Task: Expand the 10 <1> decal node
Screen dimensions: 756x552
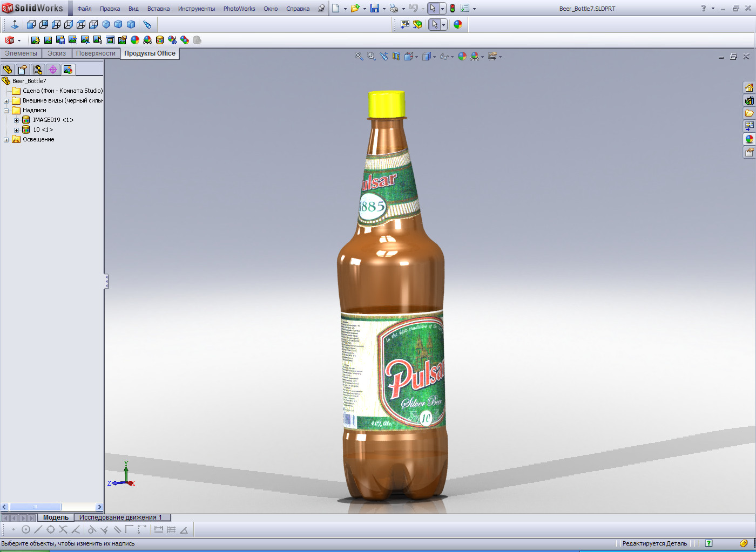Action: point(16,130)
